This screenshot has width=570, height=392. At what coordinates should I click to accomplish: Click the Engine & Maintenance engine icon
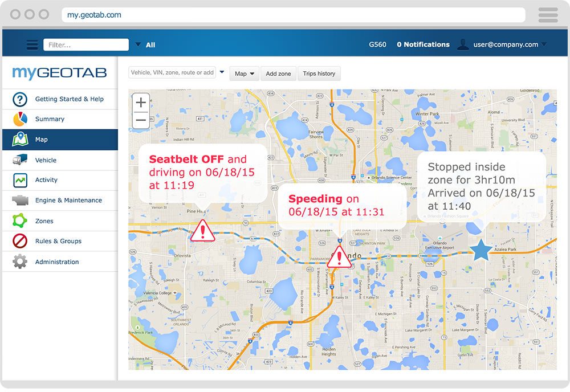pyautogui.click(x=20, y=200)
